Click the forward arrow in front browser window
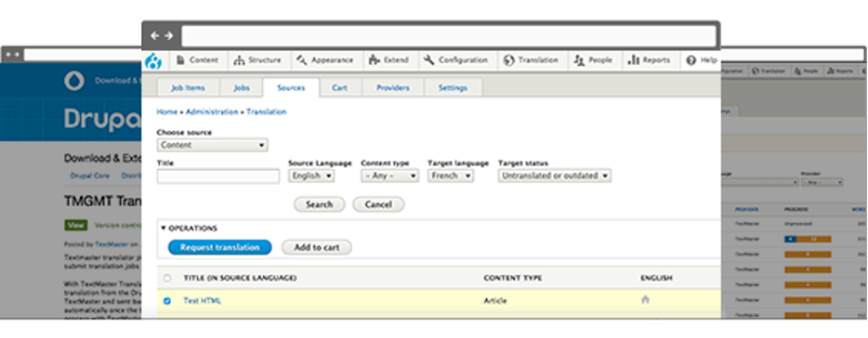Viewport: 868px width, 338px height. (168, 36)
